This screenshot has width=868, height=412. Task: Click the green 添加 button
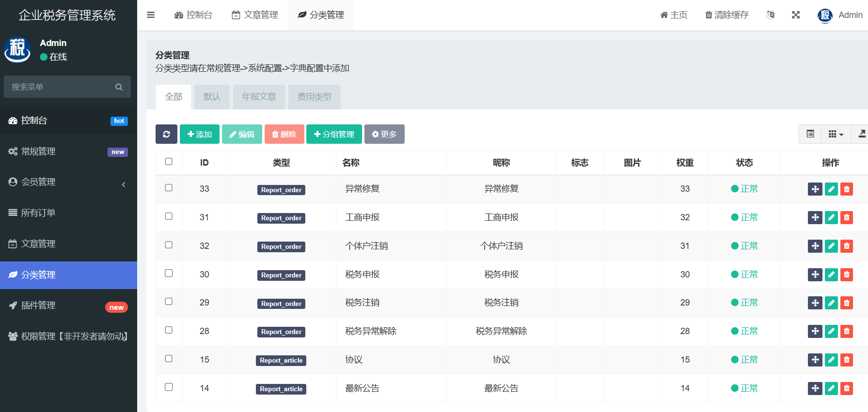click(200, 134)
